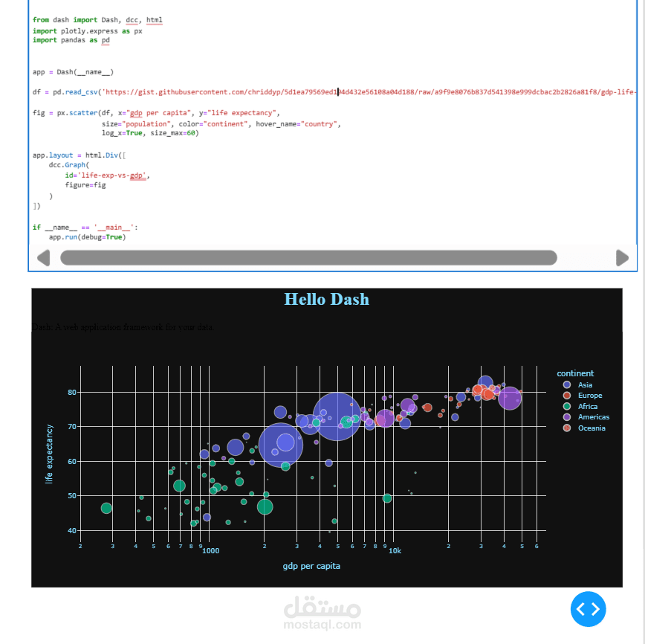Click the gist URL string in read_csv line
The width and height of the screenshot is (645, 644).
point(369,91)
